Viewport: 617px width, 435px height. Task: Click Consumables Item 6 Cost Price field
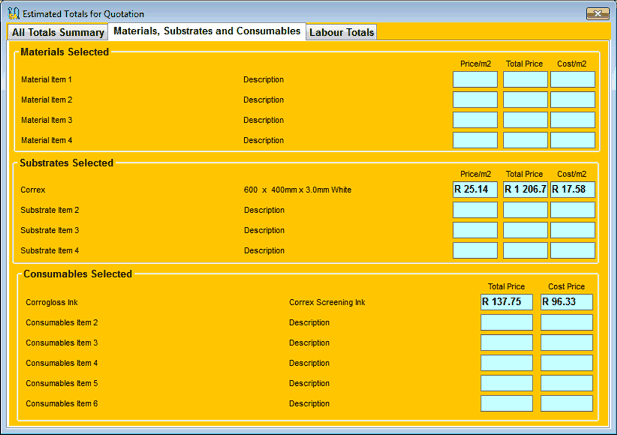[x=566, y=403]
